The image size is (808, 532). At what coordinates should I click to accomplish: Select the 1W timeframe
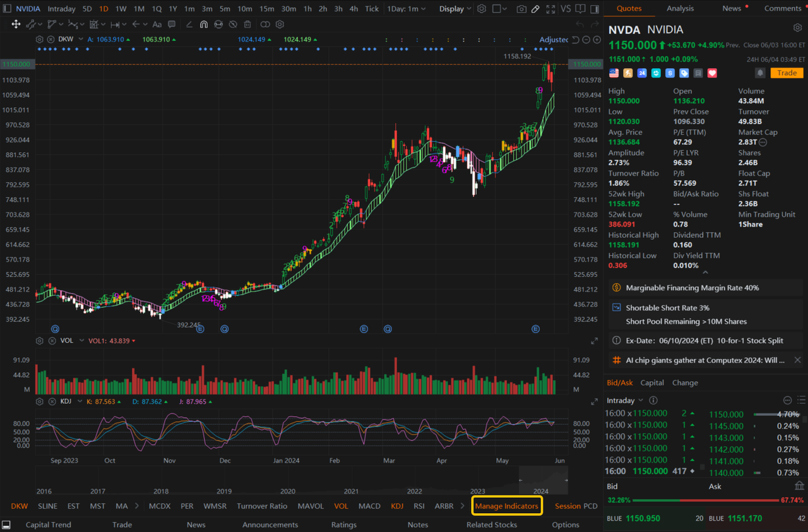pos(121,9)
